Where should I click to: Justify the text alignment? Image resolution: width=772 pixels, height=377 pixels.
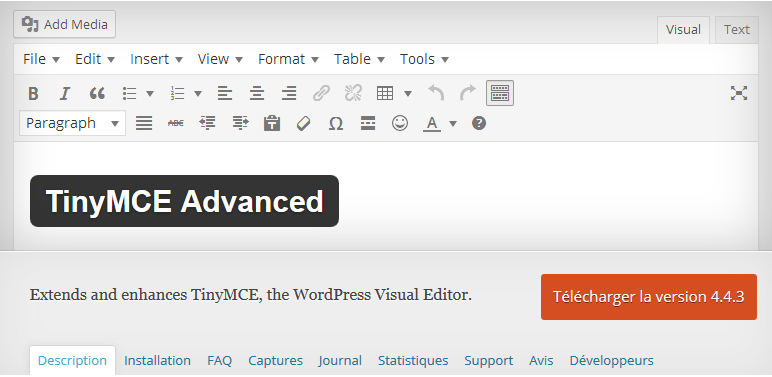(x=144, y=123)
